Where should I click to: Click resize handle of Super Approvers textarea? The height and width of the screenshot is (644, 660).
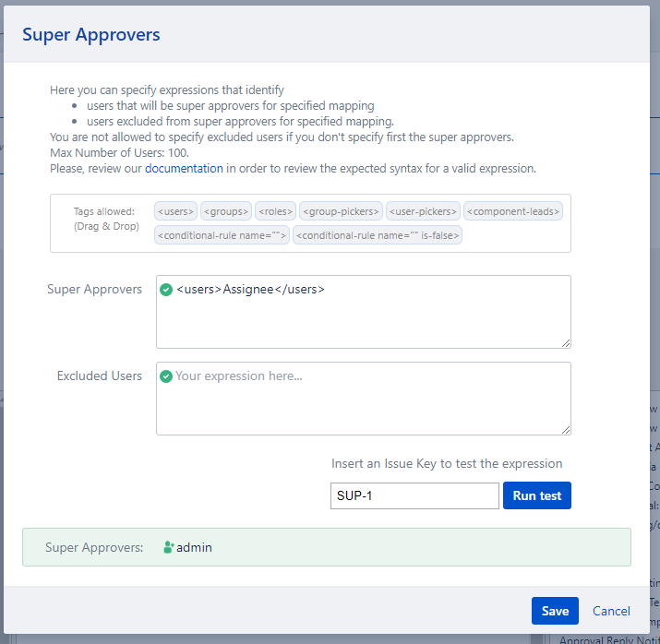[566, 343]
